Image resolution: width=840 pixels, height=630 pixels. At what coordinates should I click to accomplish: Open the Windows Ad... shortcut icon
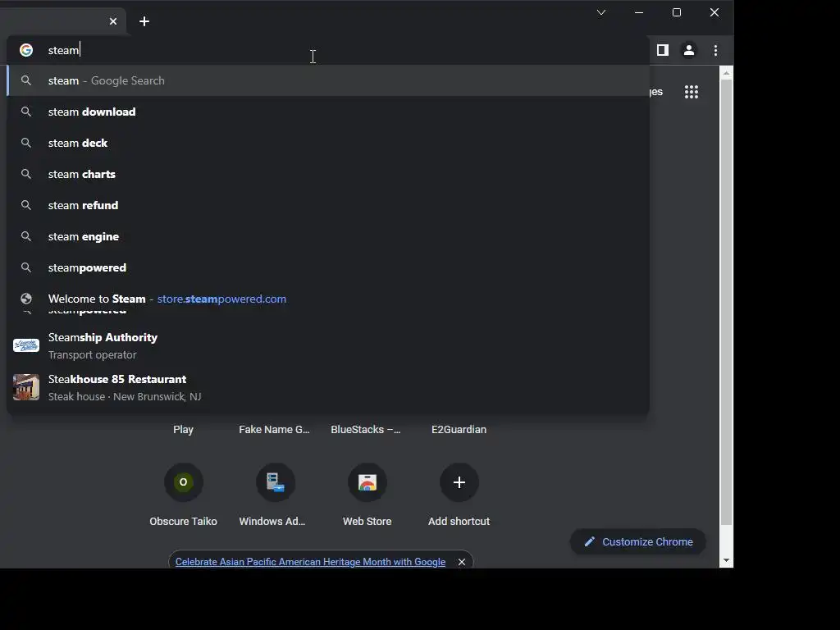pyautogui.click(x=276, y=482)
